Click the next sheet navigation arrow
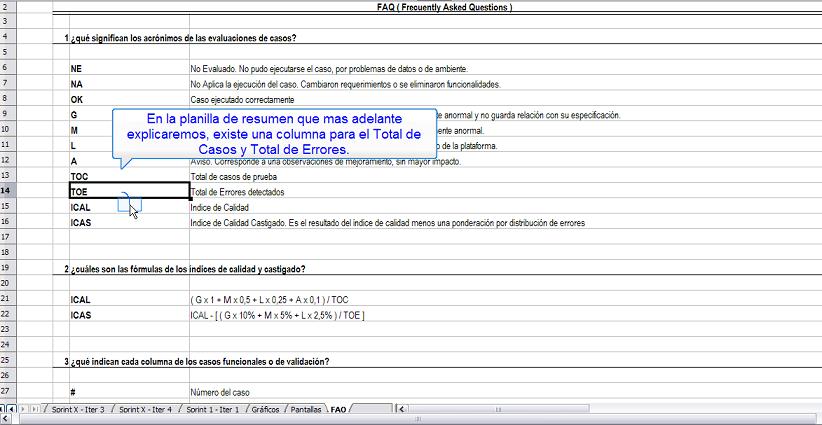Viewport: 822px width, 425px height. [x=23, y=409]
